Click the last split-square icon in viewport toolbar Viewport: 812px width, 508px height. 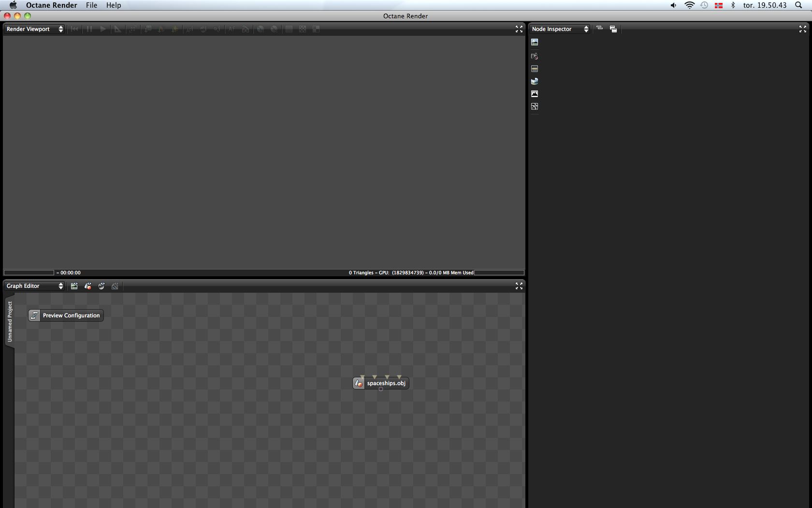[x=316, y=29]
